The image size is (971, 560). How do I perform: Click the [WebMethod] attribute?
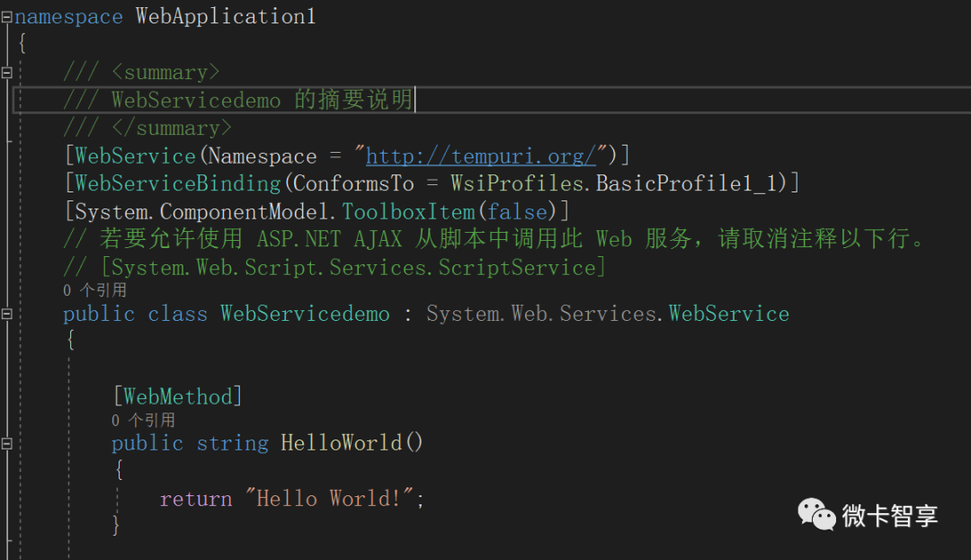tap(177, 396)
